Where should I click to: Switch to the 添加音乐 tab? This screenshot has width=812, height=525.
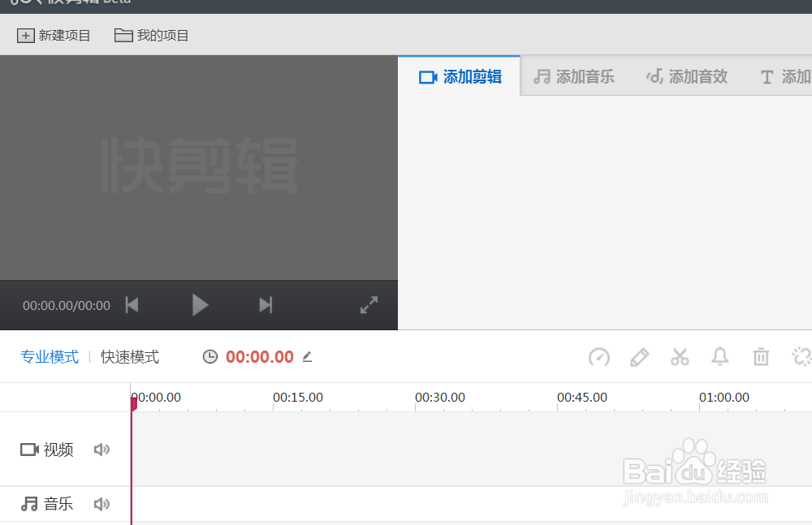(x=574, y=75)
